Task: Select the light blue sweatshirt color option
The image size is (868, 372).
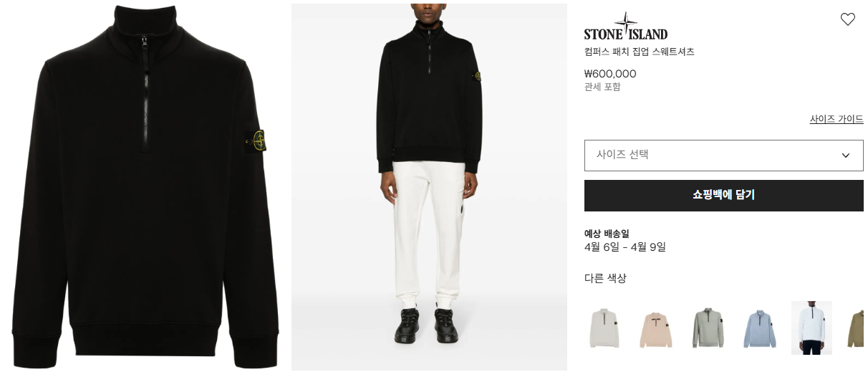Action: (759, 328)
